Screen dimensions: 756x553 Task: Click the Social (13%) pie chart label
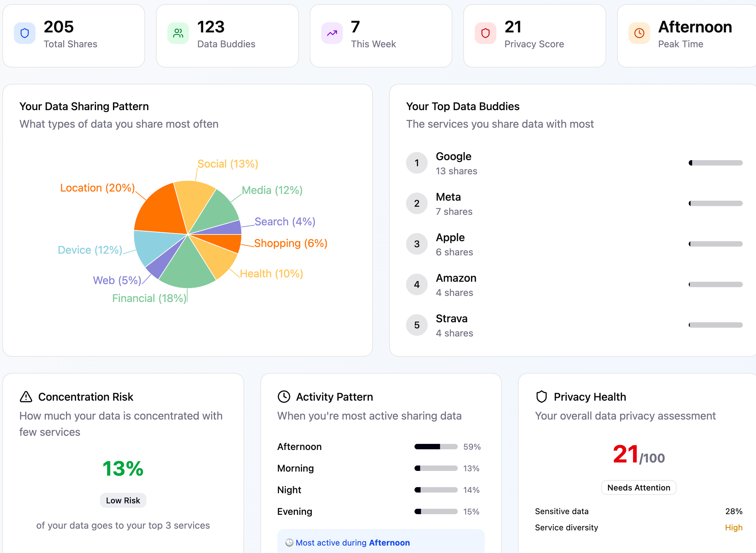tap(228, 164)
